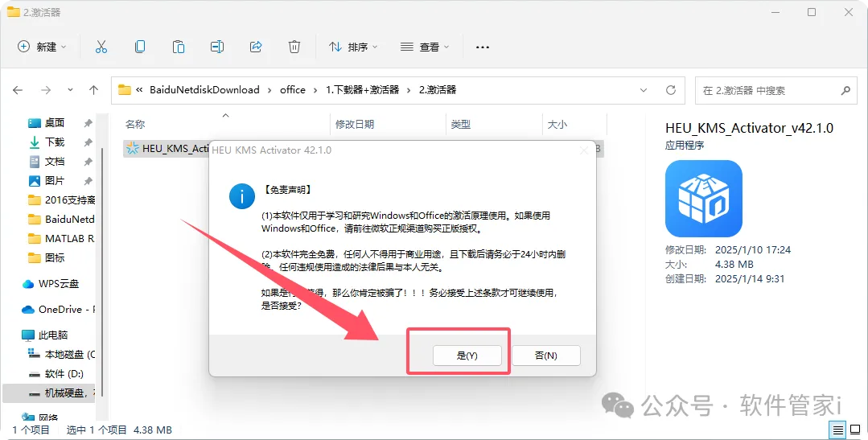
Task: Open the 查看 view dropdown
Action: click(425, 47)
